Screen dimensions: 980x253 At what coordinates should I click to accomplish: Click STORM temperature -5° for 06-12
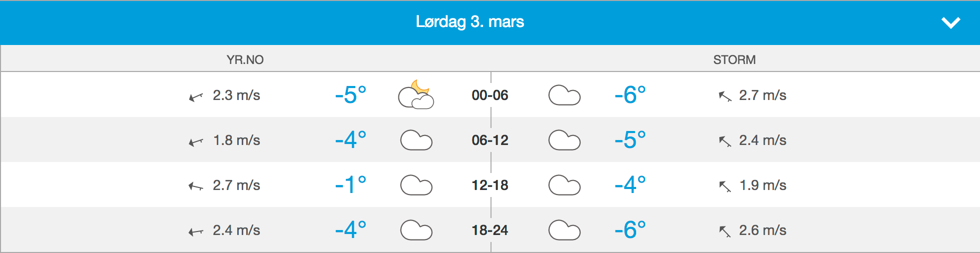click(x=630, y=140)
